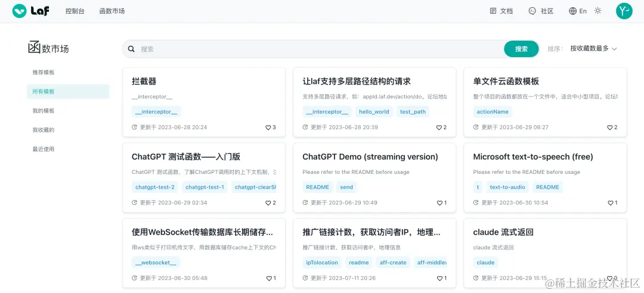Image resolution: width=644 pixels, height=293 pixels.
Task: Open the user avatar menu
Action: (x=624, y=11)
